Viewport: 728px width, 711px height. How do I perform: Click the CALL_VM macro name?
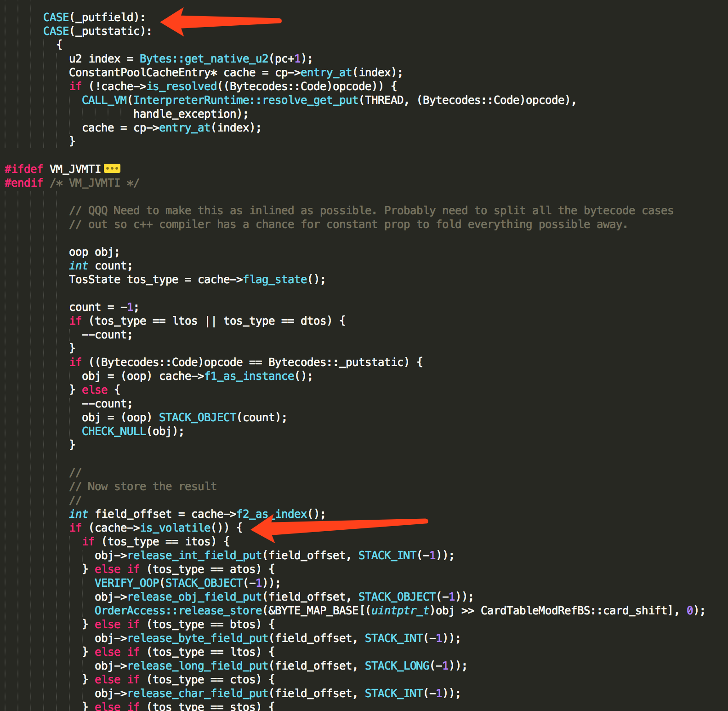104,100
